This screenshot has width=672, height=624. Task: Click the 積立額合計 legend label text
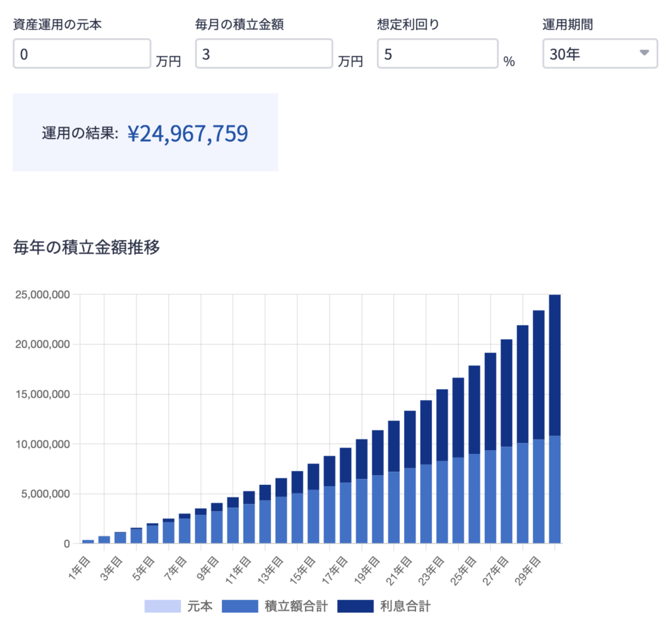295,606
